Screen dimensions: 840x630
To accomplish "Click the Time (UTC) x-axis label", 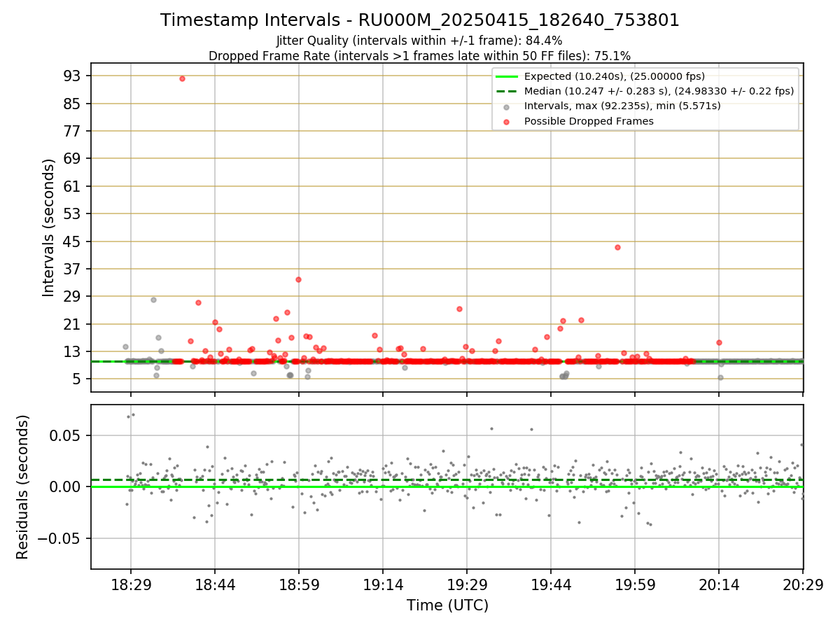I will (447, 605).
